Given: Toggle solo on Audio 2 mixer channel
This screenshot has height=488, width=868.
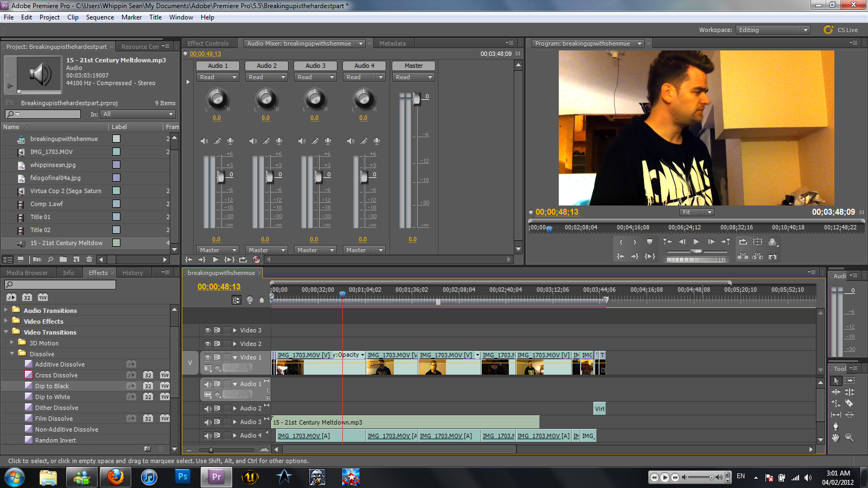Looking at the screenshot, I should coord(266,141).
